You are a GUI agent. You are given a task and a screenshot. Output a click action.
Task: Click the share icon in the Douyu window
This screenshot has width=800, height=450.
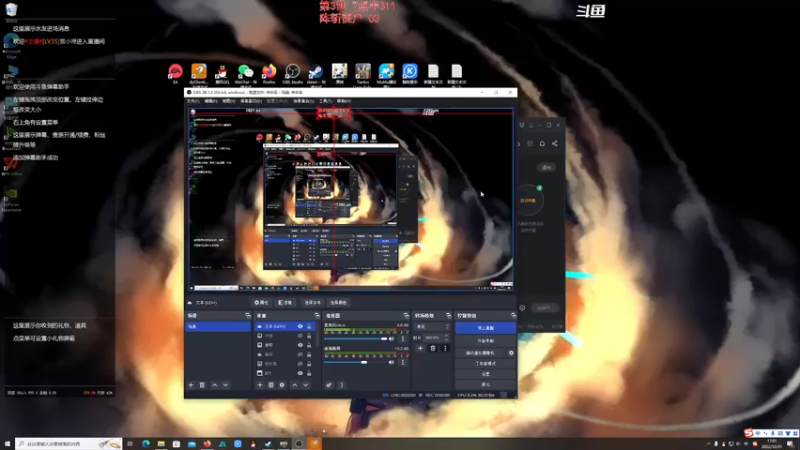click(x=555, y=144)
